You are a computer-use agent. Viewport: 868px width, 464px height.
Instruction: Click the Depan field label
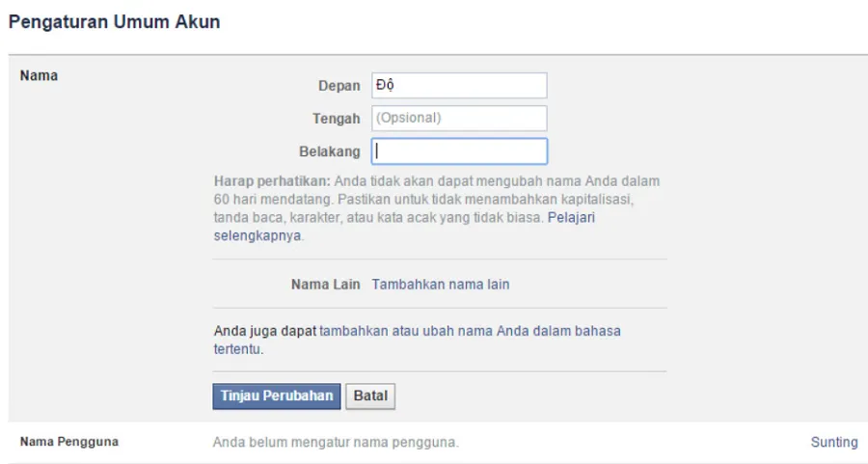click(339, 86)
